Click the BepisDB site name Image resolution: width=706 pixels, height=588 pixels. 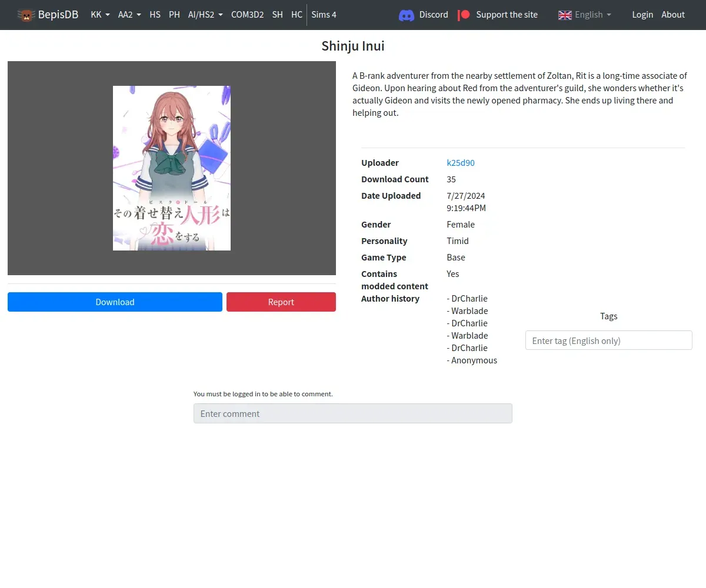pos(58,15)
